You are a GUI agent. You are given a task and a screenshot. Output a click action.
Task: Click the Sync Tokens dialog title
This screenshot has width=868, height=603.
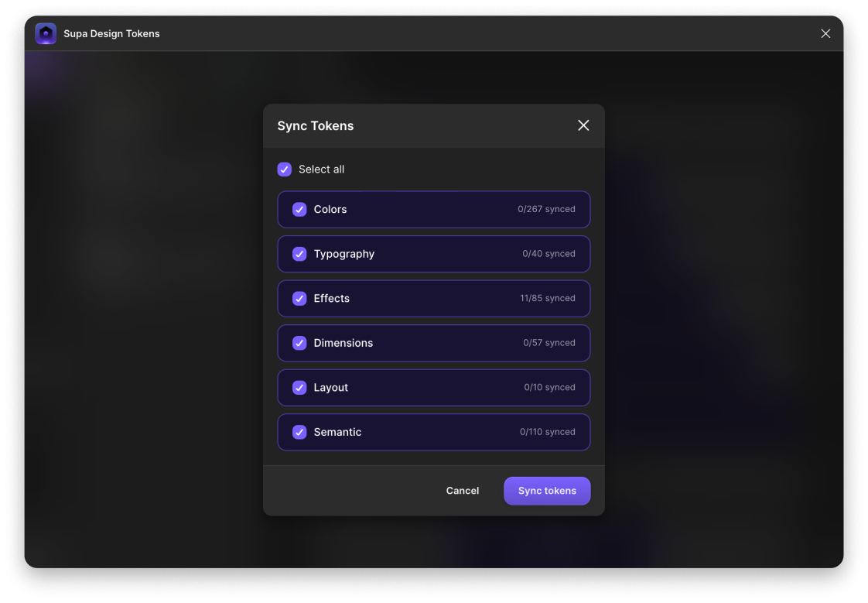[316, 125]
